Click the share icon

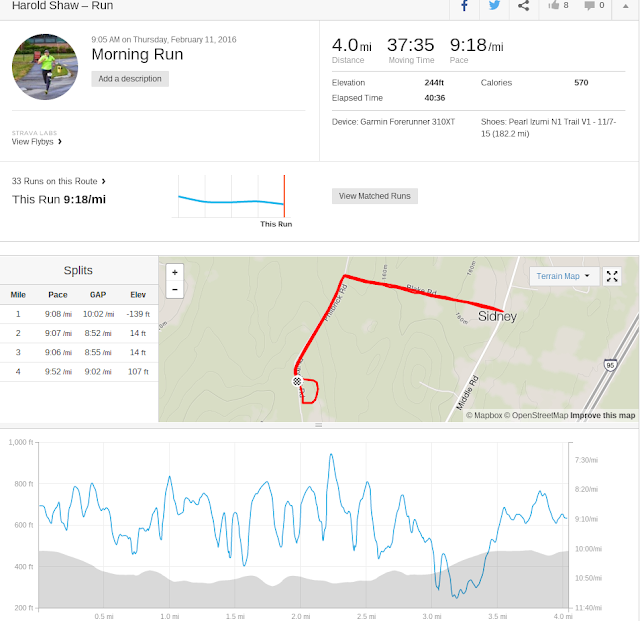pyautogui.click(x=524, y=6)
